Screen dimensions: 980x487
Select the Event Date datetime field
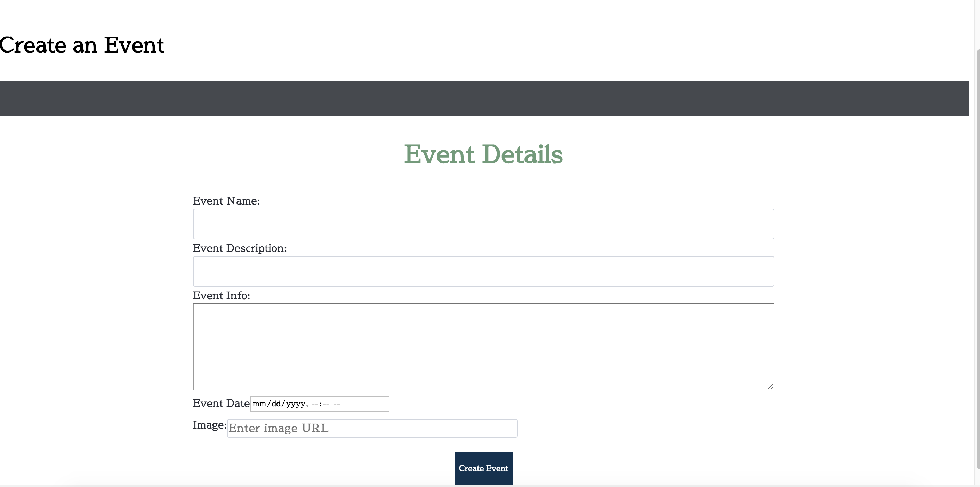pos(320,404)
